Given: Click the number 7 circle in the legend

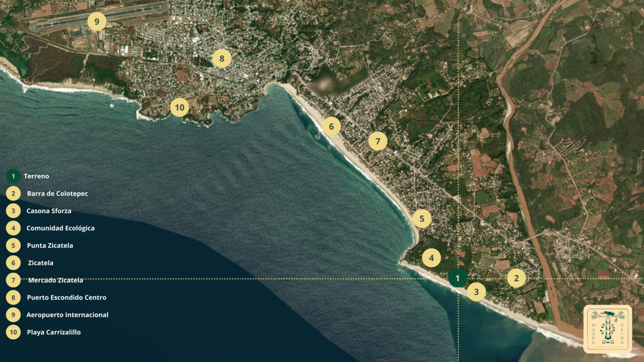Looking at the screenshot, I should point(13,280).
